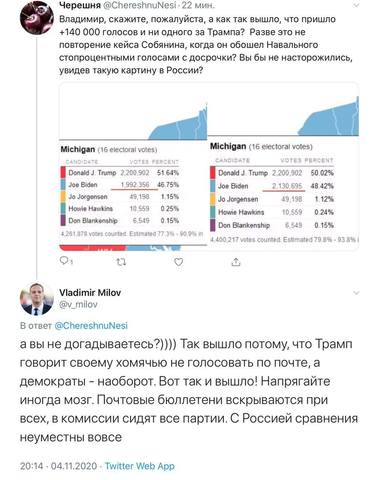Viewport: 387px width, 480px height.
Task: Click the 20:14 - 04.11.2020 timestamp
Action: point(58,466)
